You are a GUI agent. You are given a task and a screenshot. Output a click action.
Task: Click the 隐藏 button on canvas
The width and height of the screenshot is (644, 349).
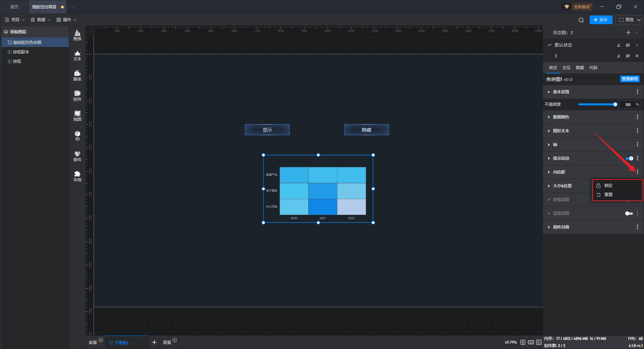[366, 130]
